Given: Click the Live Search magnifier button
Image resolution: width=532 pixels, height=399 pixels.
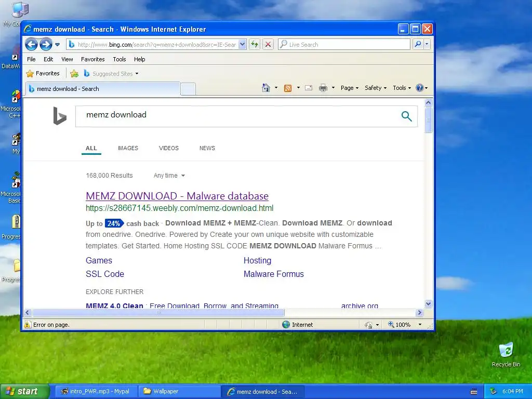Looking at the screenshot, I should 418,44.
